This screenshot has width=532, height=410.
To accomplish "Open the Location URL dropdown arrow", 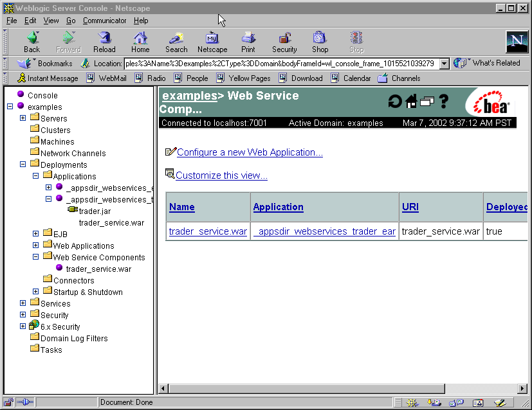I will [444, 64].
